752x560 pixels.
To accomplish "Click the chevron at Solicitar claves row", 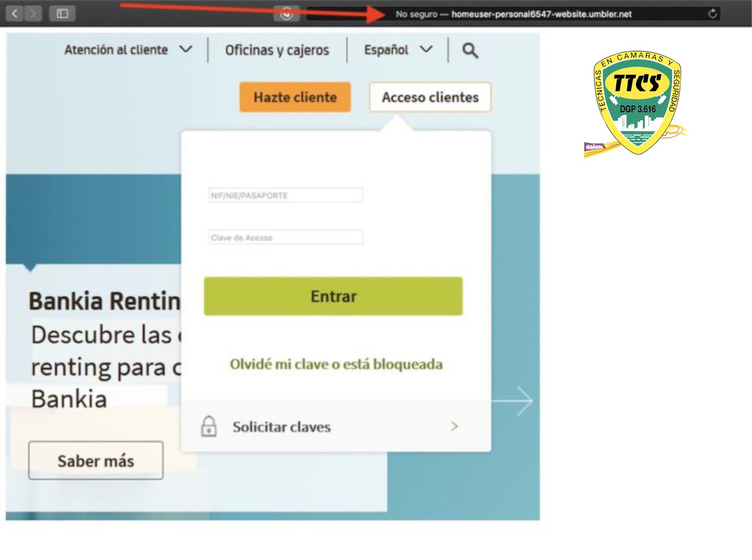I will pos(454,426).
